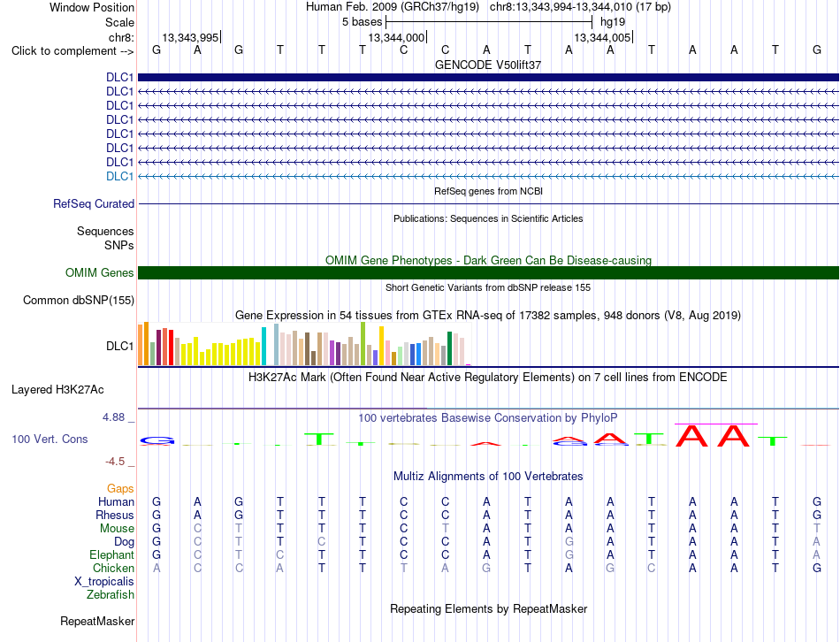
Task: Click the tall lime green GTEx expression bar
Action: 363,343
